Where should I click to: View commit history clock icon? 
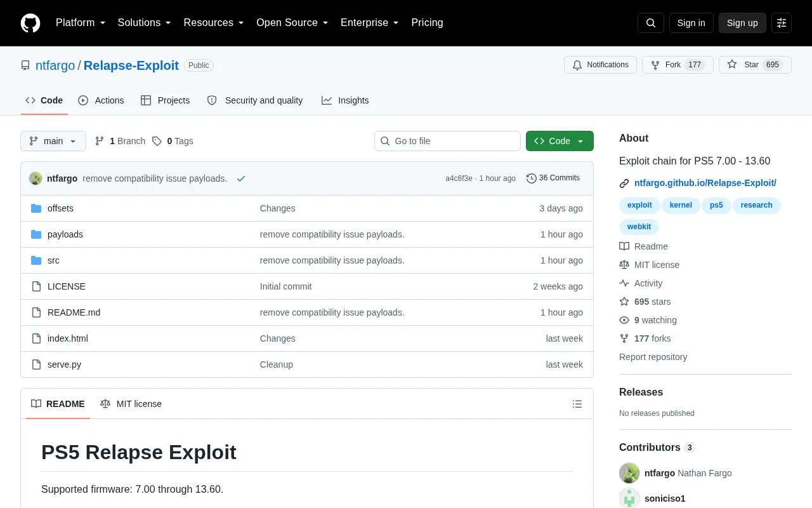[532, 178]
